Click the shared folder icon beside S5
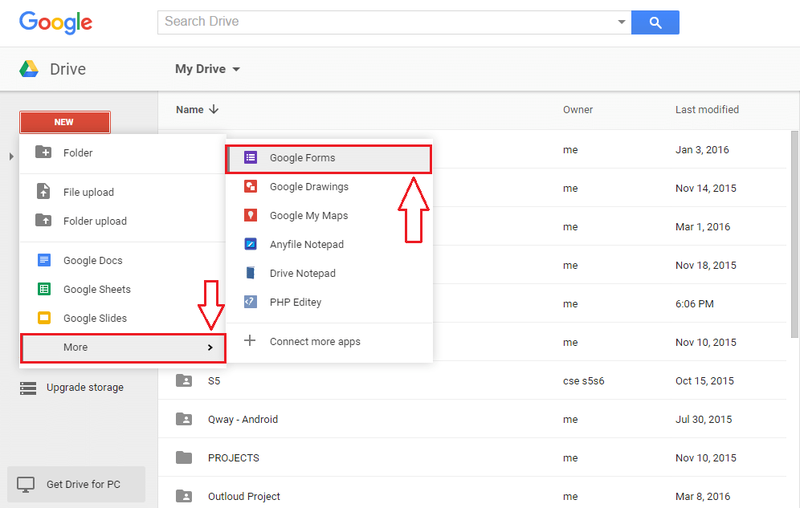Screen dimensions: 800x508 coord(184,380)
